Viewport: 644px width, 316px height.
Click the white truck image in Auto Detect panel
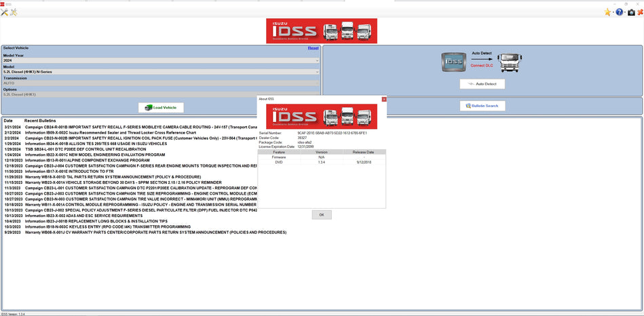click(510, 62)
